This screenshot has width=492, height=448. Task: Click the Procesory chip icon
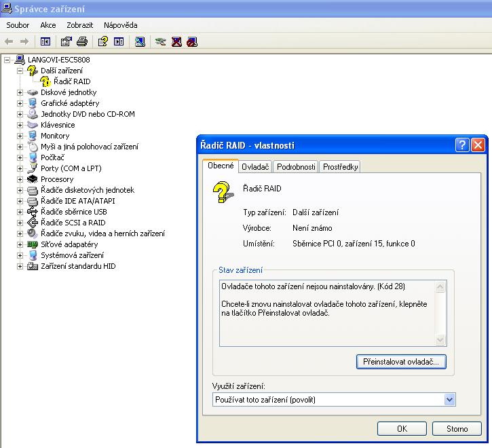click(33, 179)
